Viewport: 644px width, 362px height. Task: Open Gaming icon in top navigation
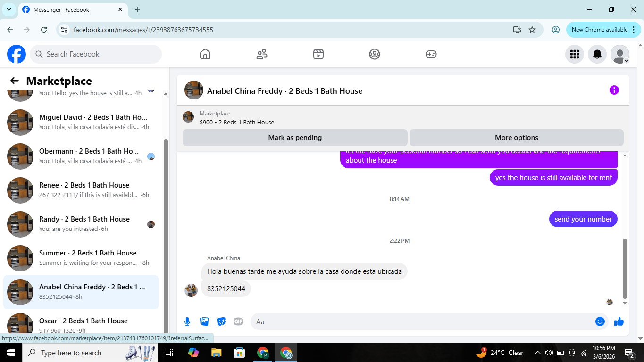(431, 54)
